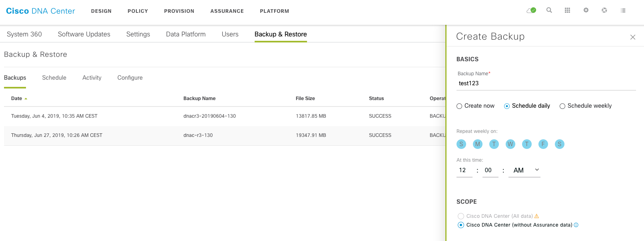
Task: Click the info icon beside without Assurance data
Action: (x=576, y=225)
